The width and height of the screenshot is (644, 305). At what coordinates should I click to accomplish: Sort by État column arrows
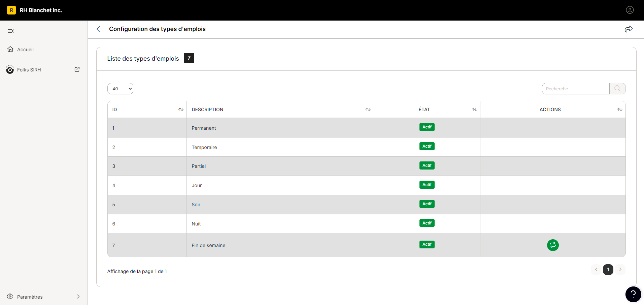(x=474, y=110)
